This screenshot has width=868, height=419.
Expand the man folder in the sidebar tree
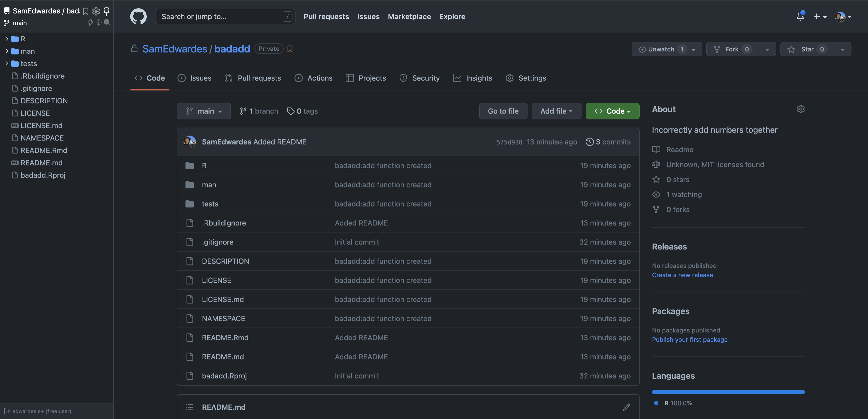click(7, 51)
